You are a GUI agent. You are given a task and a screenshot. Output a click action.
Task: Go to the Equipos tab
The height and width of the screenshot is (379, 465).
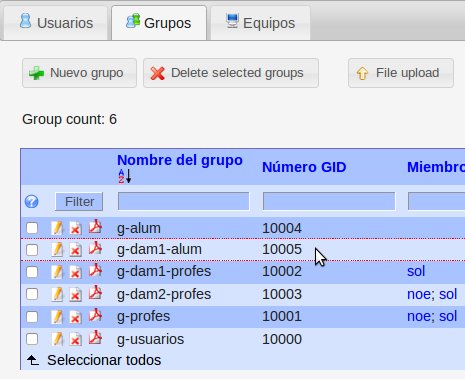click(260, 23)
